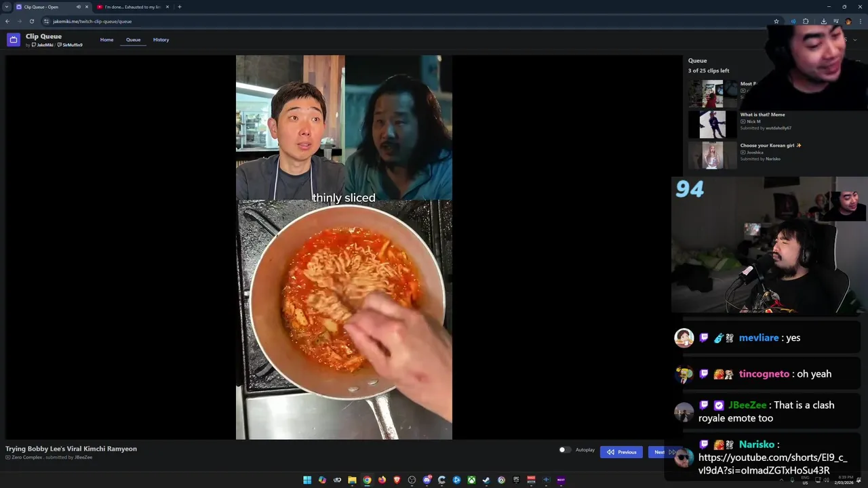Click the Zero Complex channel name

(27, 457)
